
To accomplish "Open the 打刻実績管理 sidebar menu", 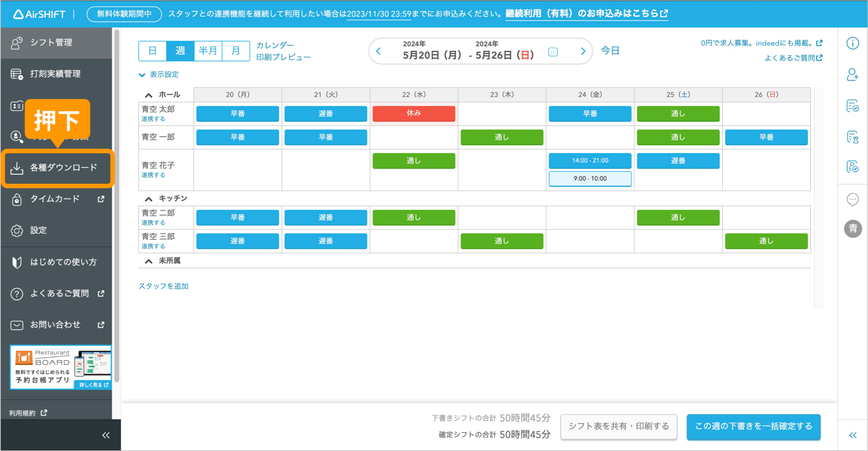I will (56, 74).
